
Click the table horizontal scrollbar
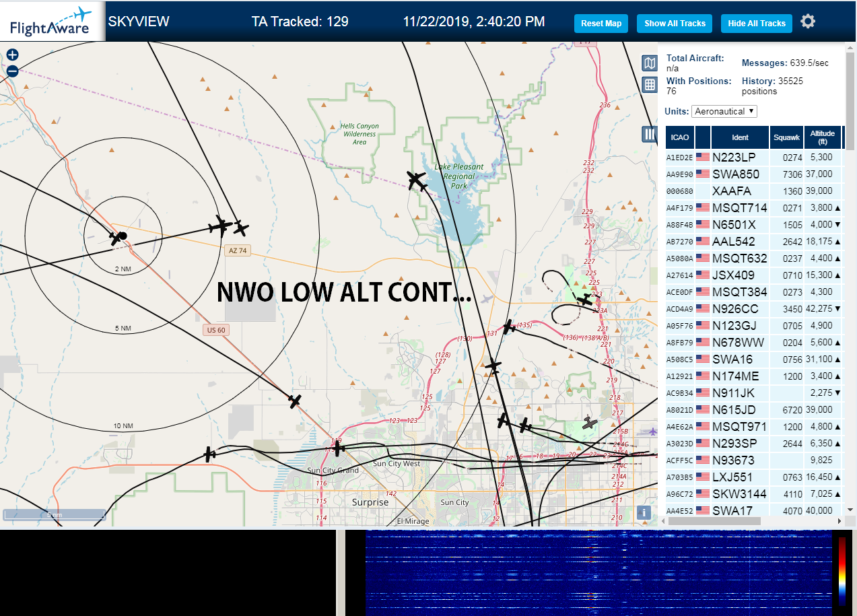[714, 521]
